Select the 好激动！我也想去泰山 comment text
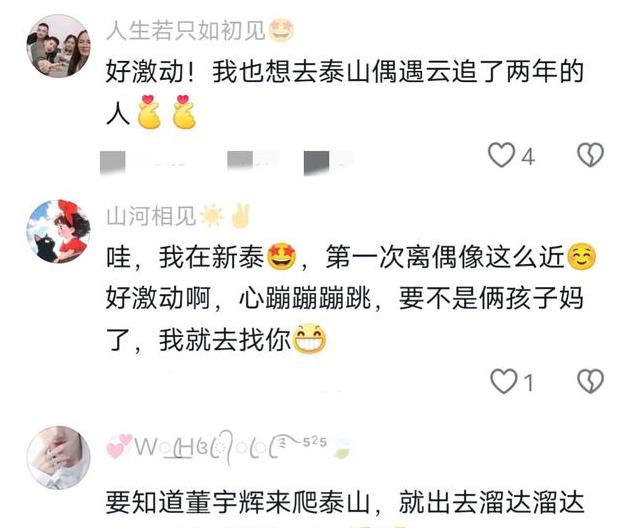This screenshot has height=528, width=636. point(345,92)
